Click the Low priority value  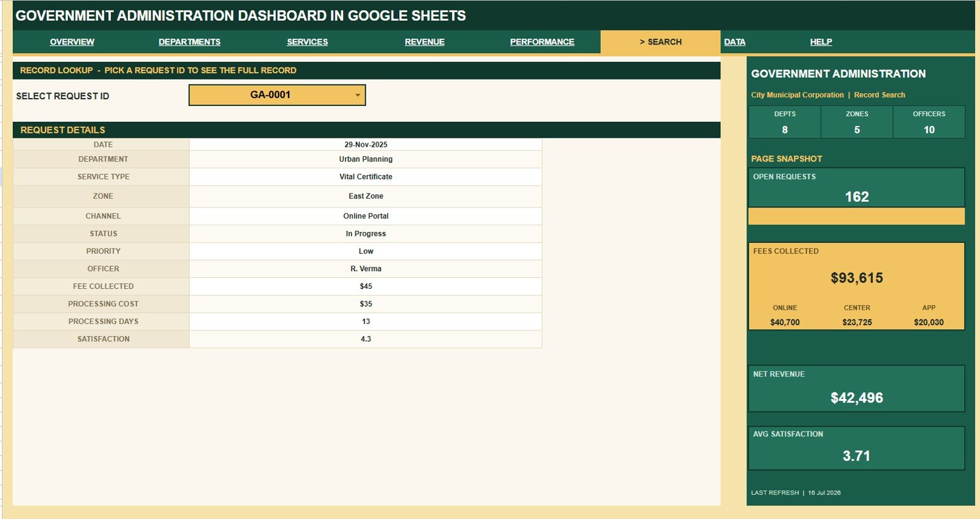(366, 252)
